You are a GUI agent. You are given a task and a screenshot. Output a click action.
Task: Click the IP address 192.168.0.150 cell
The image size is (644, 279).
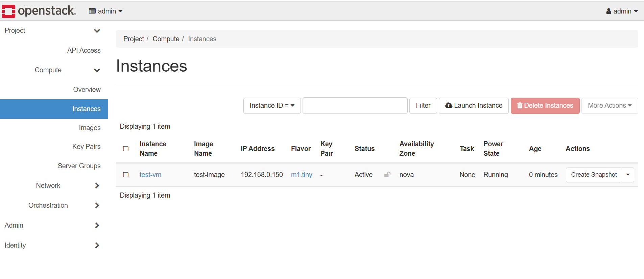[x=262, y=175]
